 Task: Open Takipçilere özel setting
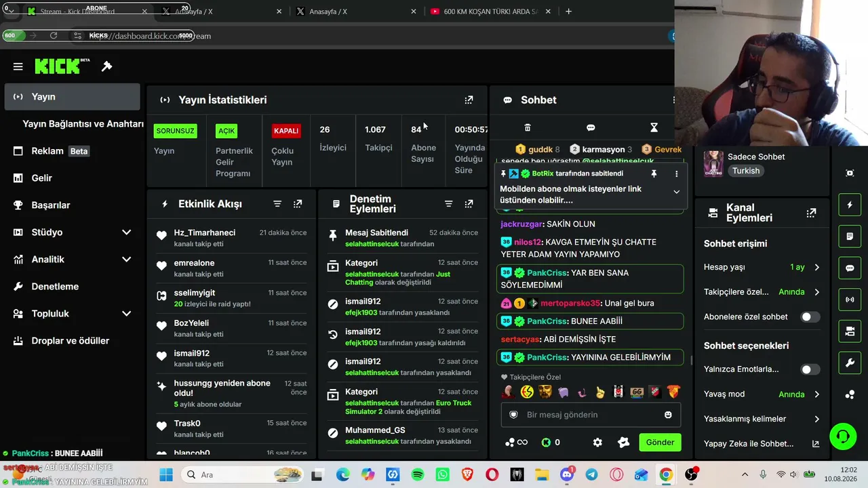click(762, 292)
